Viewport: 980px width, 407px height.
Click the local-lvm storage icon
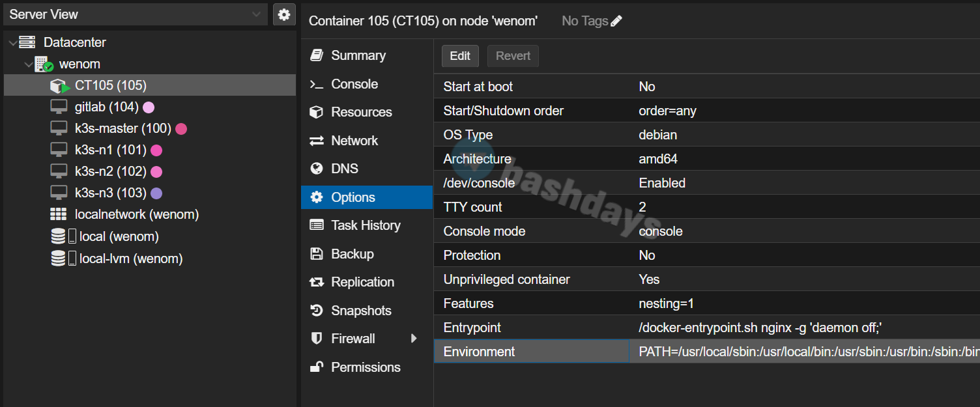point(59,259)
